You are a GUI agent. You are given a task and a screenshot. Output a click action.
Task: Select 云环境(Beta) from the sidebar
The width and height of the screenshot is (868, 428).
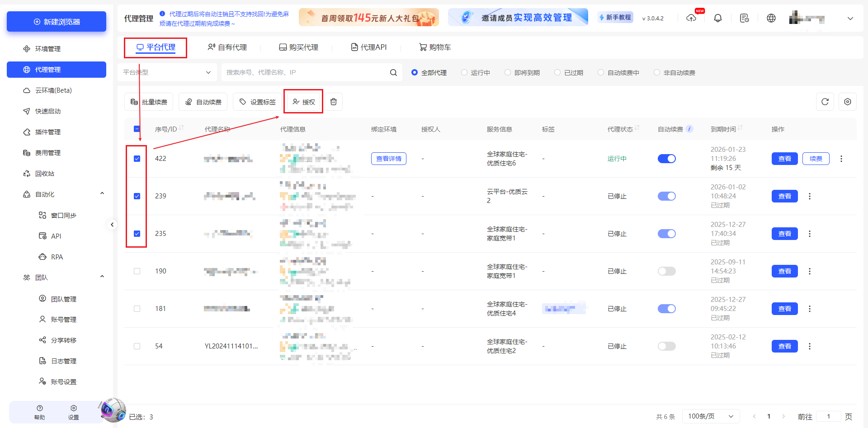[x=49, y=90]
